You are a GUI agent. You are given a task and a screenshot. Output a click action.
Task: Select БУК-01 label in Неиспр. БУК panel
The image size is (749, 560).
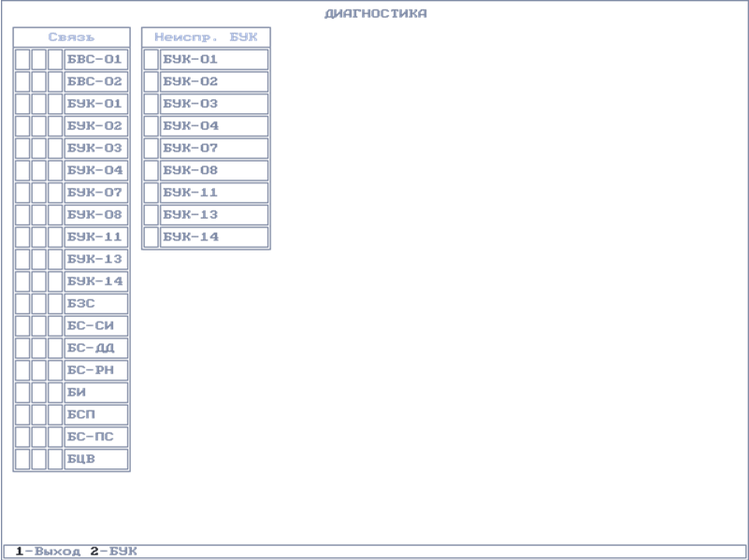(x=214, y=60)
